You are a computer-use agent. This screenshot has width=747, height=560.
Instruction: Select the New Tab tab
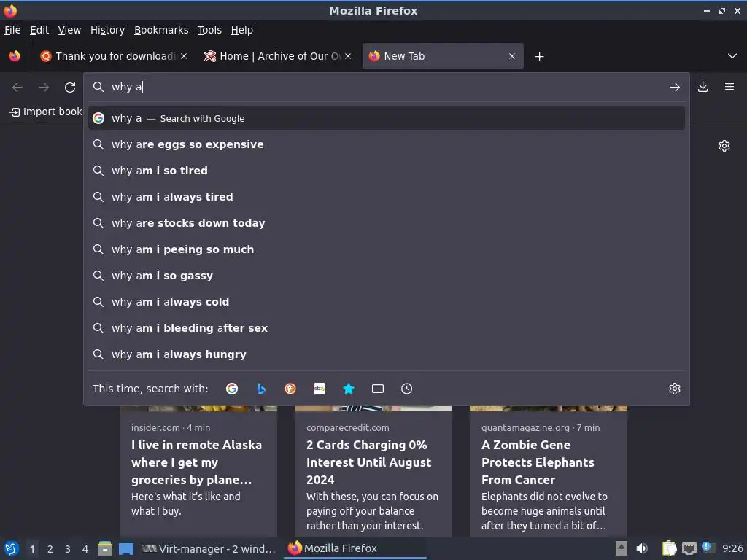coord(443,56)
